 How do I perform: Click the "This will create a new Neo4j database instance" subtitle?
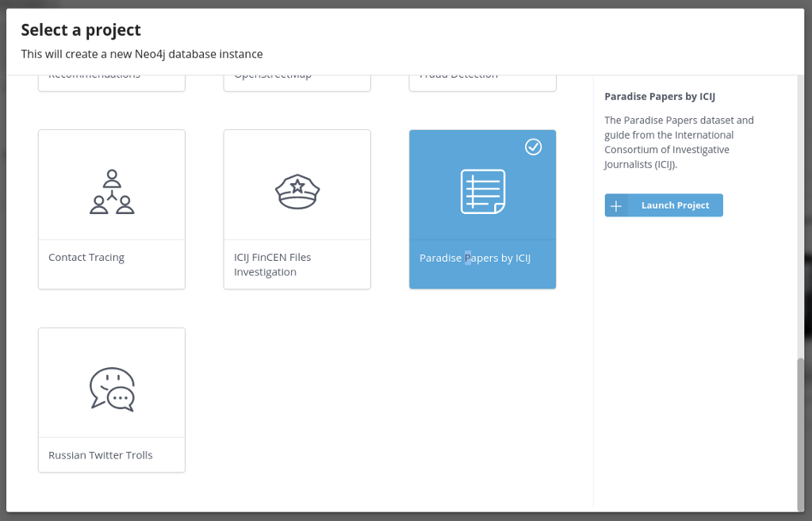142,54
